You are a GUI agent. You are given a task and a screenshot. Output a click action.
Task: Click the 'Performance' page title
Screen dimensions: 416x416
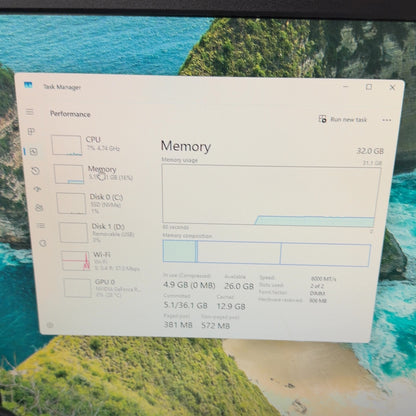70,114
